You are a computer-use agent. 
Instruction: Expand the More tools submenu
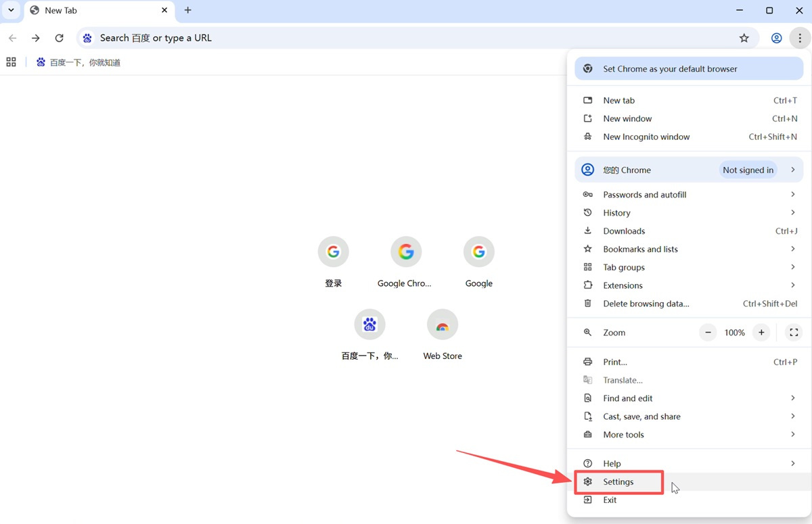[x=689, y=435]
